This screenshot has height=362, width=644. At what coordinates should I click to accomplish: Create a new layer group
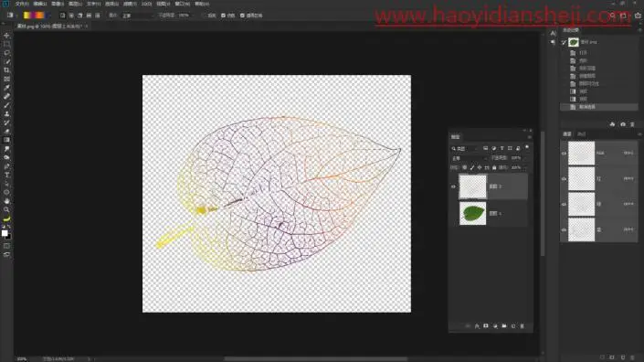coord(504,325)
